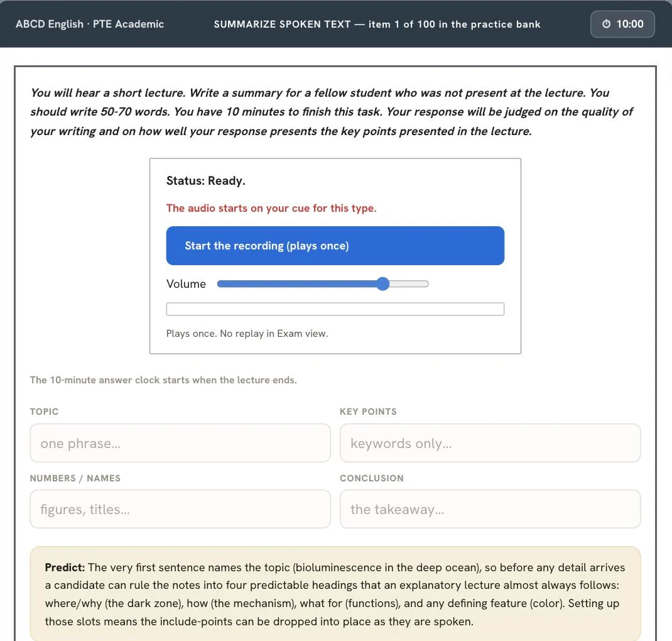The height and width of the screenshot is (641, 672).
Task: Focus the CONCLUSION takeaway input field
Action: 490,509
